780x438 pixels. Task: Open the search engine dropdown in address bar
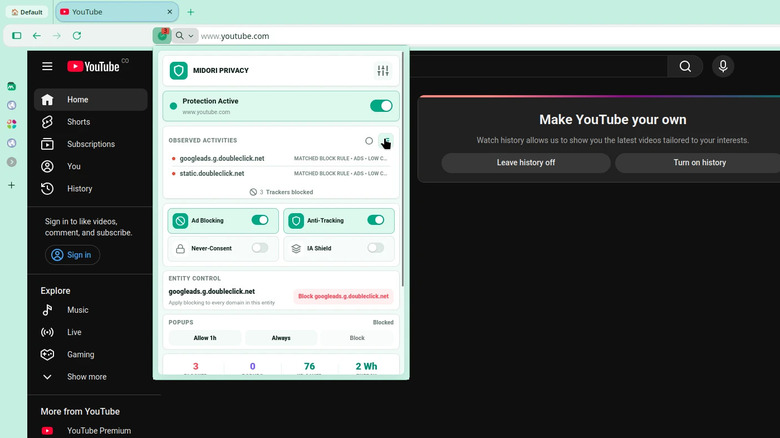pos(185,36)
